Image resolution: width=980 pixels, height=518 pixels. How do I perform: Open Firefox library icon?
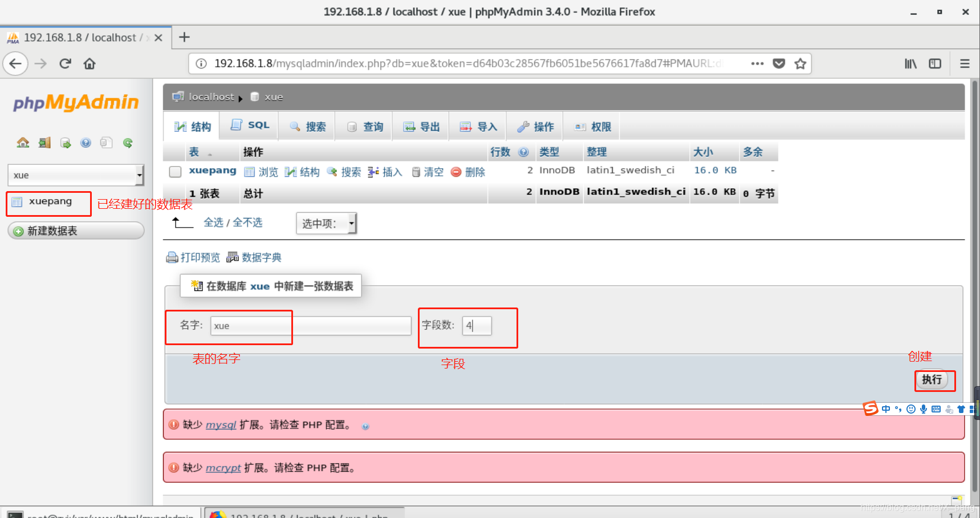(x=910, y=63)
